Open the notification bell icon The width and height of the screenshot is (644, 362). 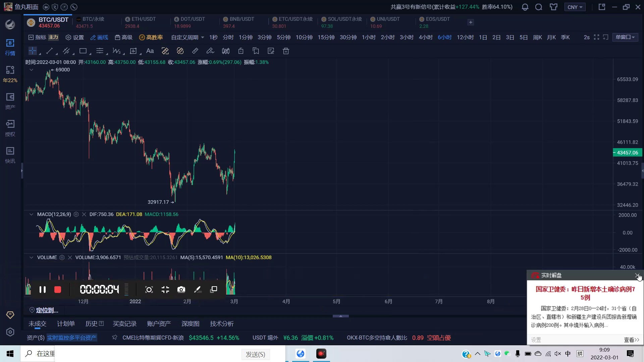click(x=525, y=7)
